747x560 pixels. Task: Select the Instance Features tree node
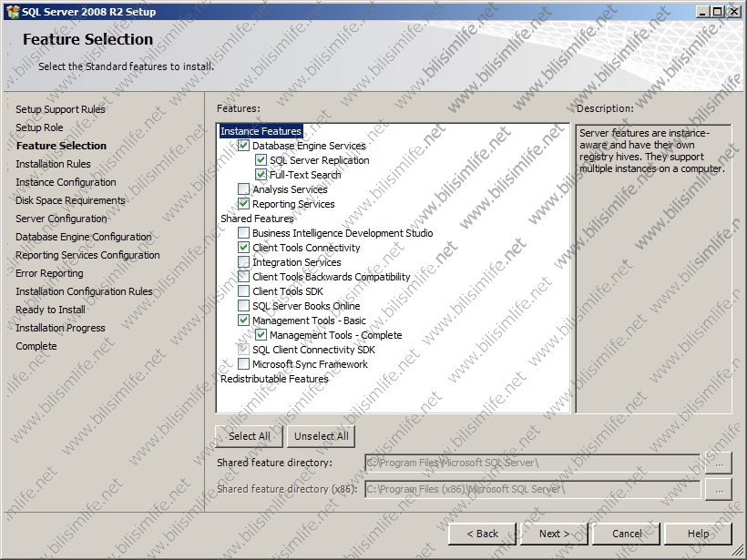[x=261, y=131]
